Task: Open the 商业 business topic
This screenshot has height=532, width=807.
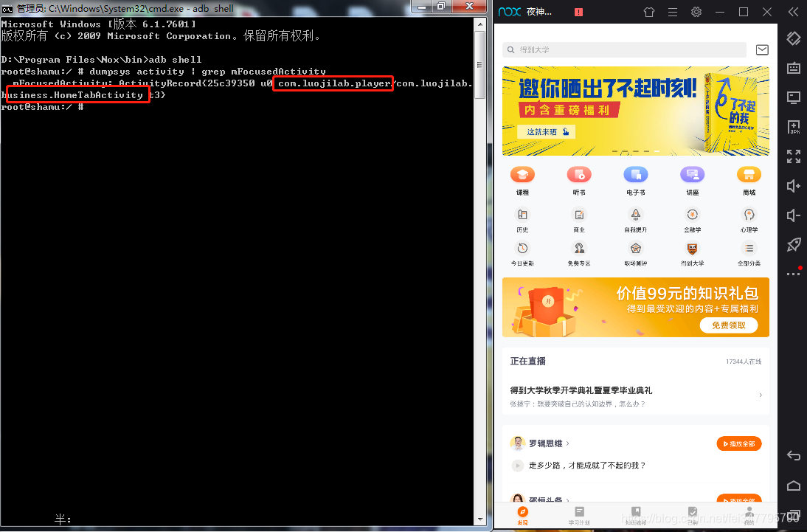Action: [x=579, y=220]
